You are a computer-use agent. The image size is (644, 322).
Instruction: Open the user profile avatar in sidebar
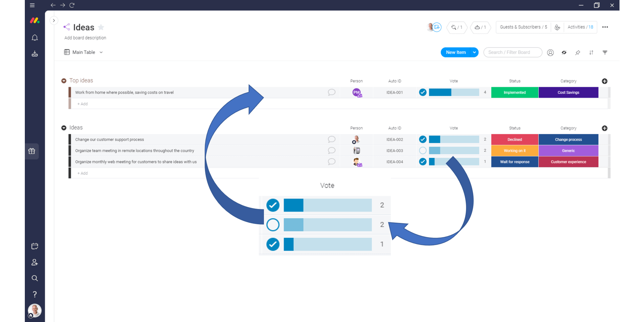[35, 311]
